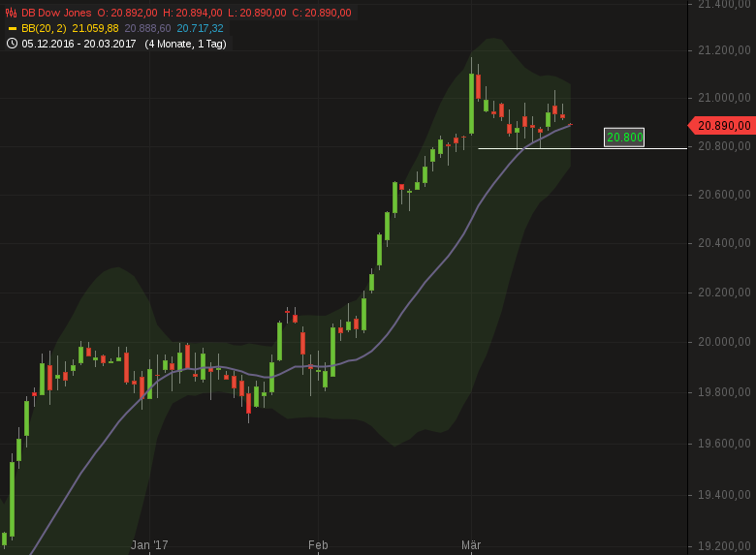This screenshot has width=756, height=555.
Task: Click the clock icon beside date range
Action: coord(12,44)
